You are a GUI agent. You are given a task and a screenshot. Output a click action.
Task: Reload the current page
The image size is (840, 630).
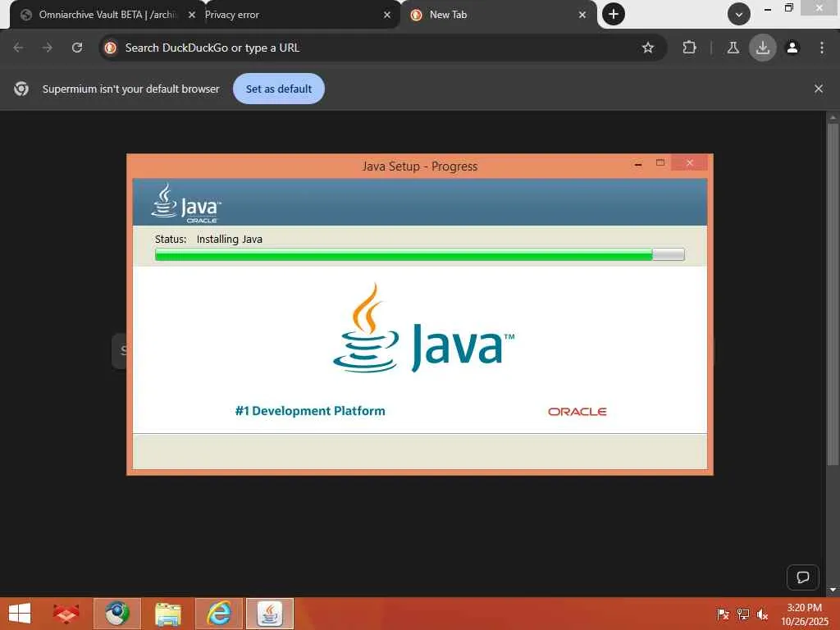(x=77, y=48)
